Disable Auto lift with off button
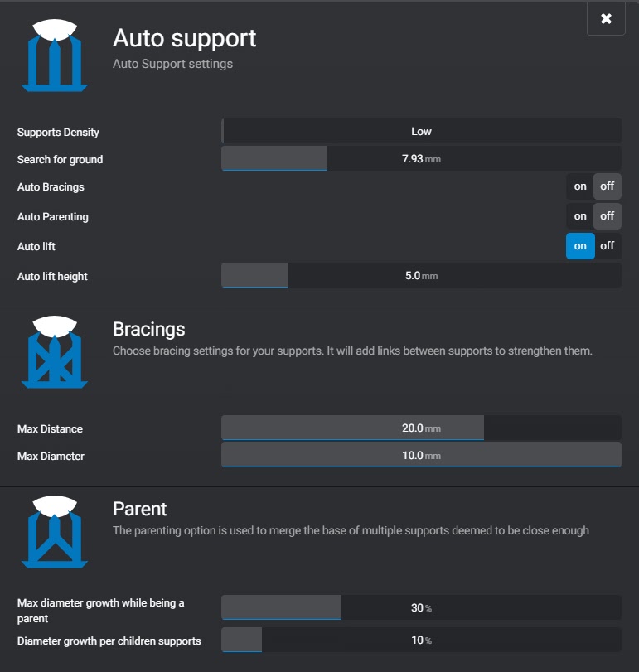Screen dimensions: 639x672 coord(608,246)
